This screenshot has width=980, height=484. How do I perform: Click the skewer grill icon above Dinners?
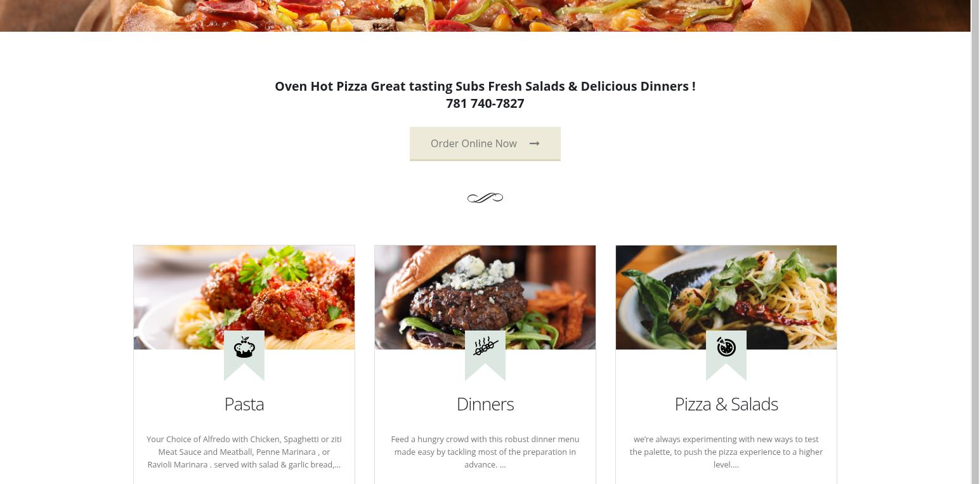485,347
